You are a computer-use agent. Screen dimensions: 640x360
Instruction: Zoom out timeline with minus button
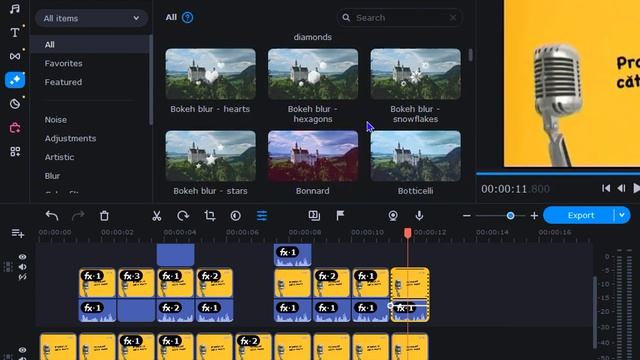point(467,216)
